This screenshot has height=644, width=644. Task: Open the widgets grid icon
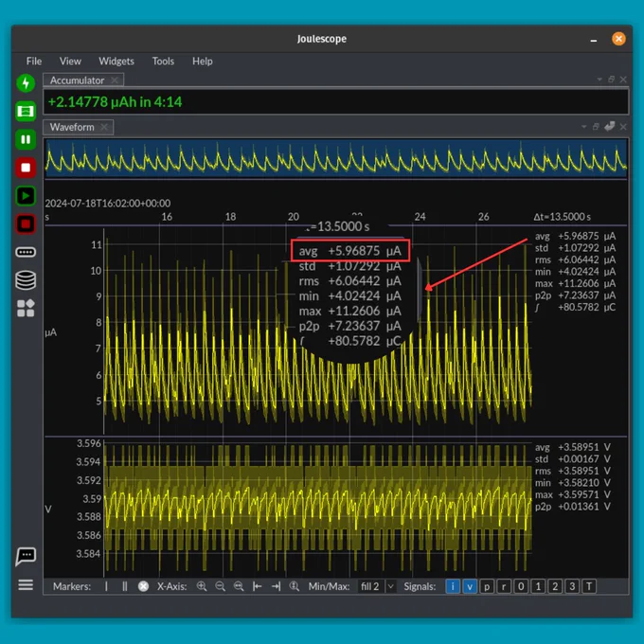click(26, 309)
